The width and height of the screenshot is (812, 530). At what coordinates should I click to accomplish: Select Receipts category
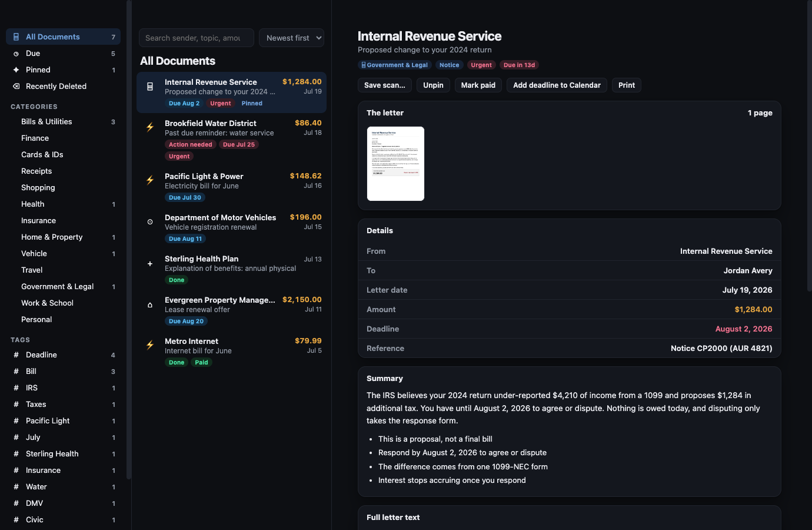click(x=63, y=171)
